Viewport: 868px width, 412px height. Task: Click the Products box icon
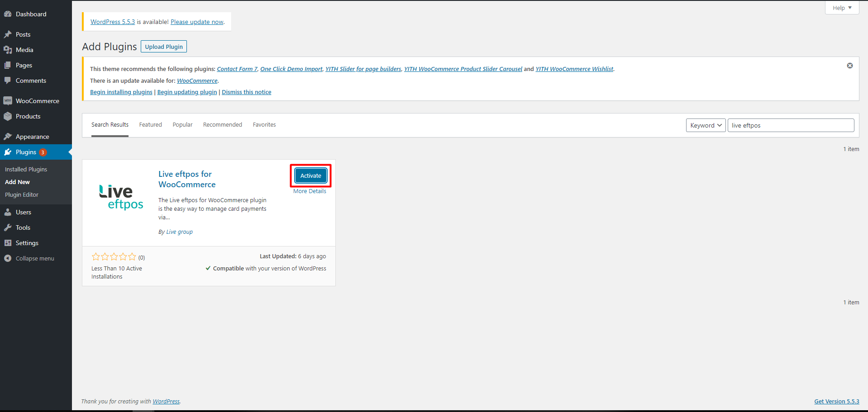[8, 116]
